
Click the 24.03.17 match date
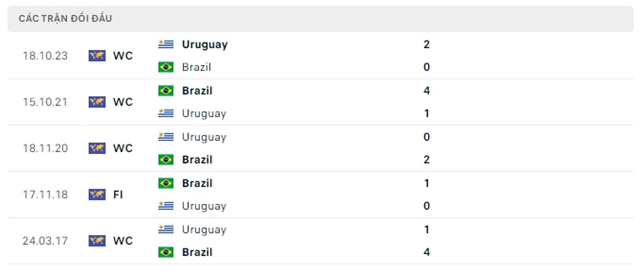pyautogui.click(x=45, y=241)
